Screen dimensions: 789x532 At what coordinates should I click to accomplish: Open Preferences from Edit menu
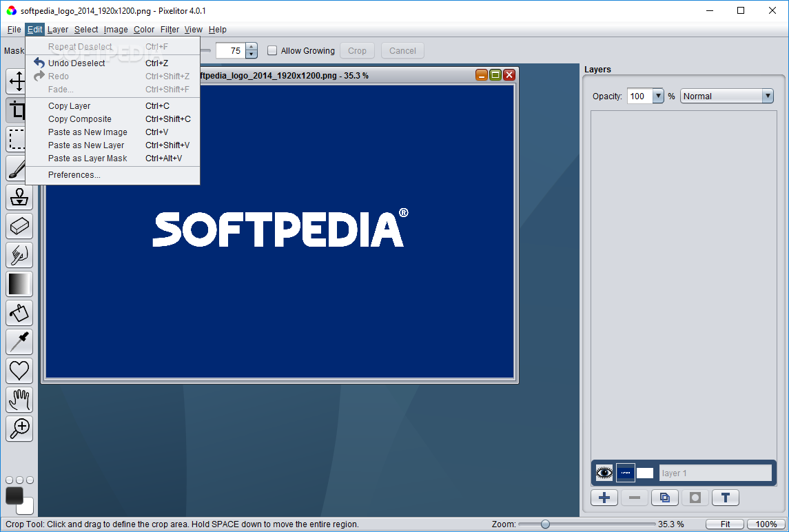pyautogui.click(x=113, y=174)
